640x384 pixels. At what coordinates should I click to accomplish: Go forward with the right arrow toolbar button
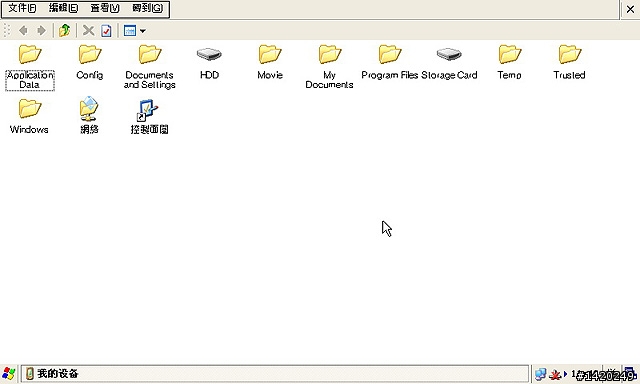[41, 31]
